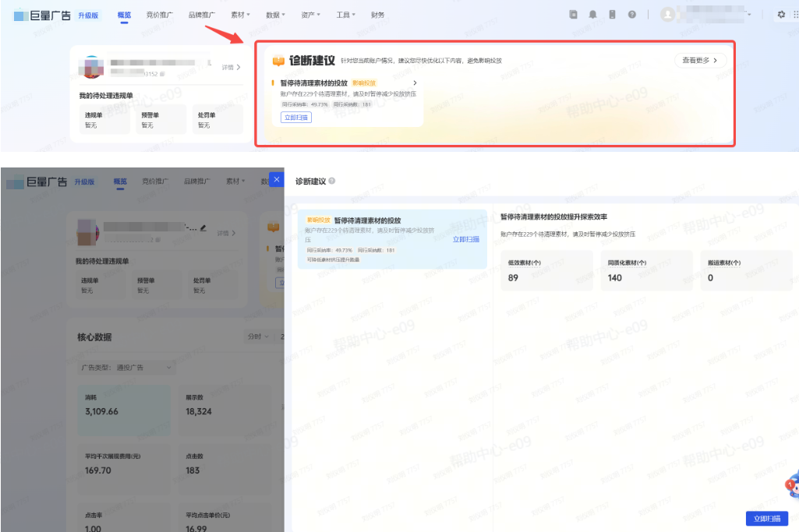Viewport: 799px width, 532px height.
Task: Click 查看更多 in the 诊断建议 panel
Action: pyautogui.click(x=700, y=60)
